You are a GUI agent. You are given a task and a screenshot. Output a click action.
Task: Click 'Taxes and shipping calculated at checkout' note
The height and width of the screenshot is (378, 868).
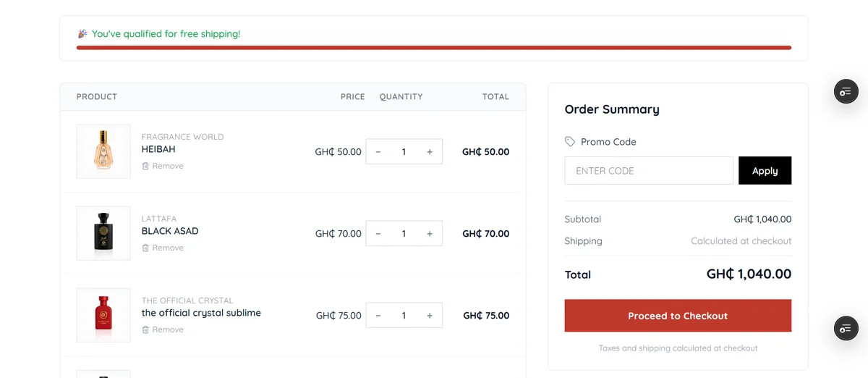tap(678, 348)
